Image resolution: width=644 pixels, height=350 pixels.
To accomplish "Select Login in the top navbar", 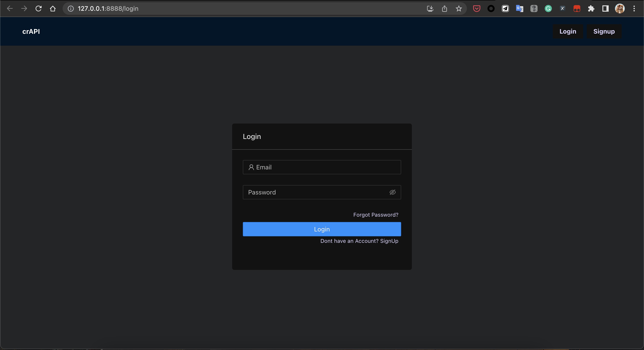I will coord(568,31).
